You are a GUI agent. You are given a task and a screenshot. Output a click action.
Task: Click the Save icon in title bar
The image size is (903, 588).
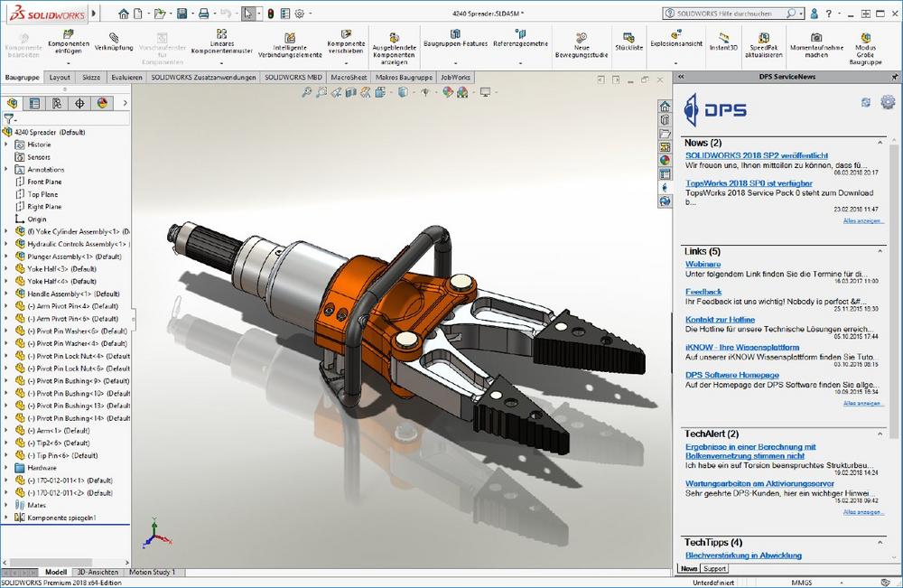coord(182,14)
